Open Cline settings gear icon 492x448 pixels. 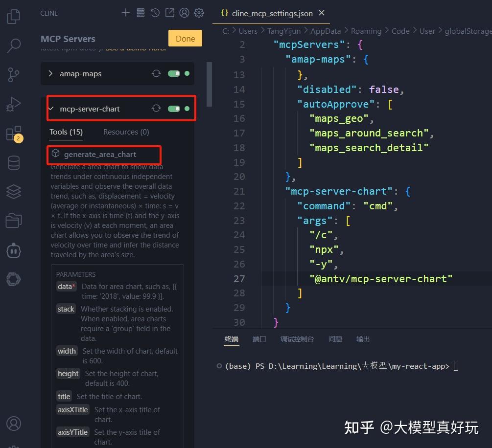pyautogui.click(x=199, y=13)
